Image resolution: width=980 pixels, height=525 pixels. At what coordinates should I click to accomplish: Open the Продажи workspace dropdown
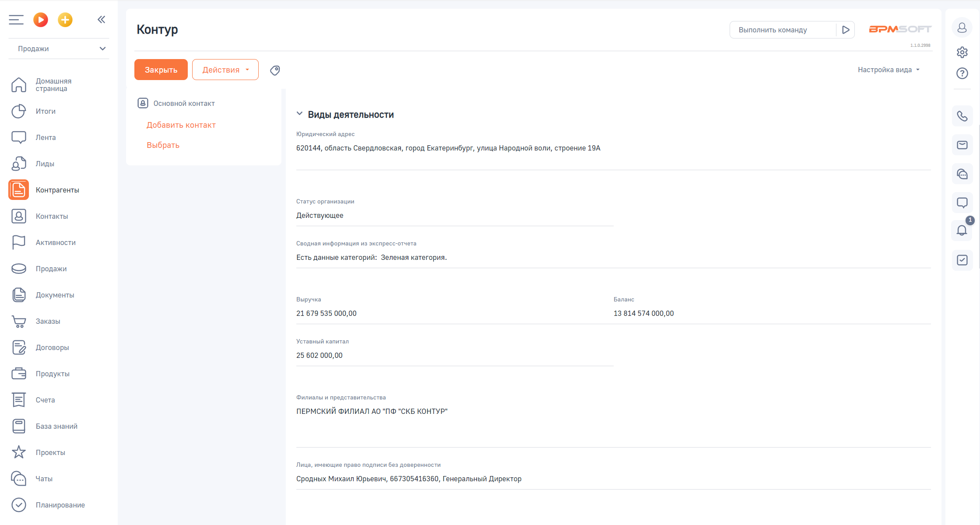click(59, 49)
